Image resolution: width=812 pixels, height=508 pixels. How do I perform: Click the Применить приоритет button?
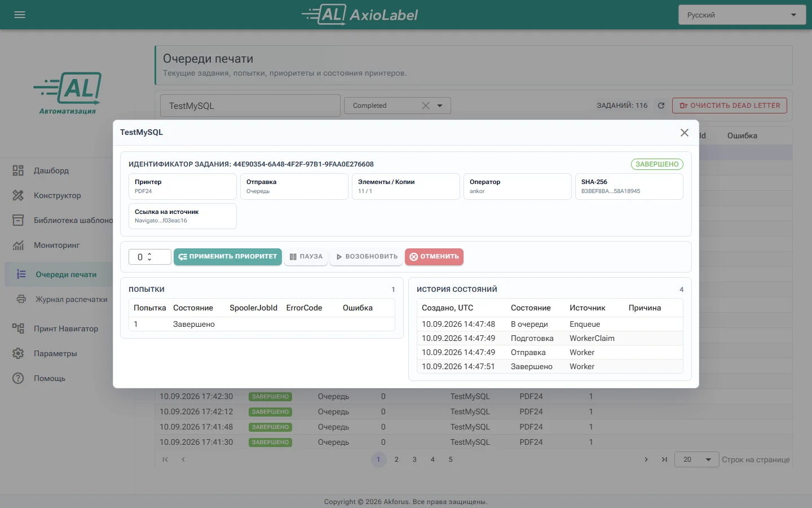[228, 257]
